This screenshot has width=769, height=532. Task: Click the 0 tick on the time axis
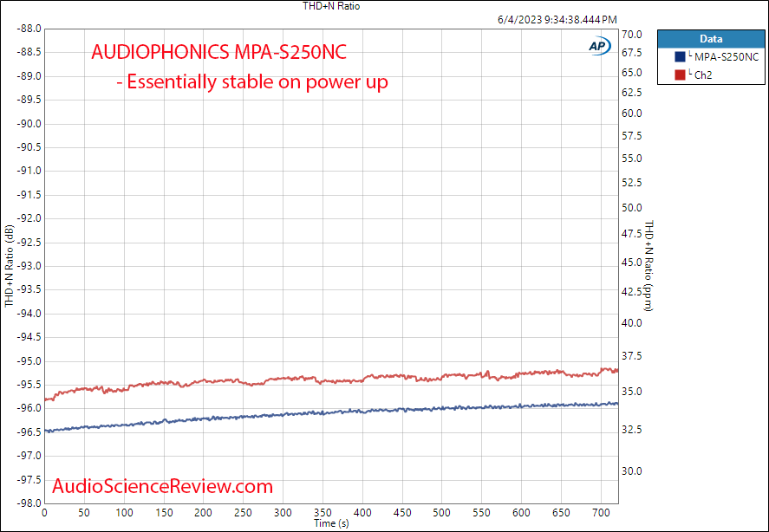coord(44,513)
